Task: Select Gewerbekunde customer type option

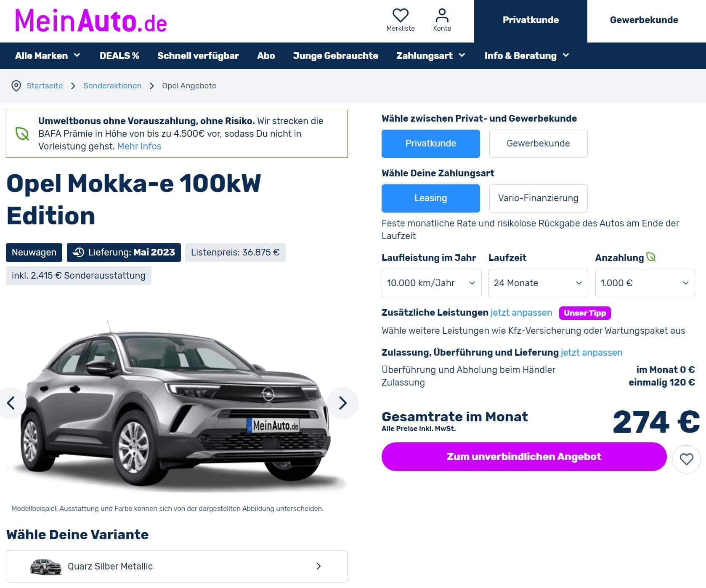Action: 538,144
